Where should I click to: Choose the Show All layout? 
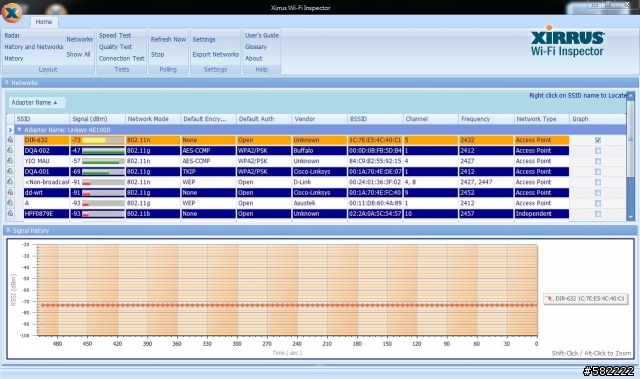(x=78, y=54)
